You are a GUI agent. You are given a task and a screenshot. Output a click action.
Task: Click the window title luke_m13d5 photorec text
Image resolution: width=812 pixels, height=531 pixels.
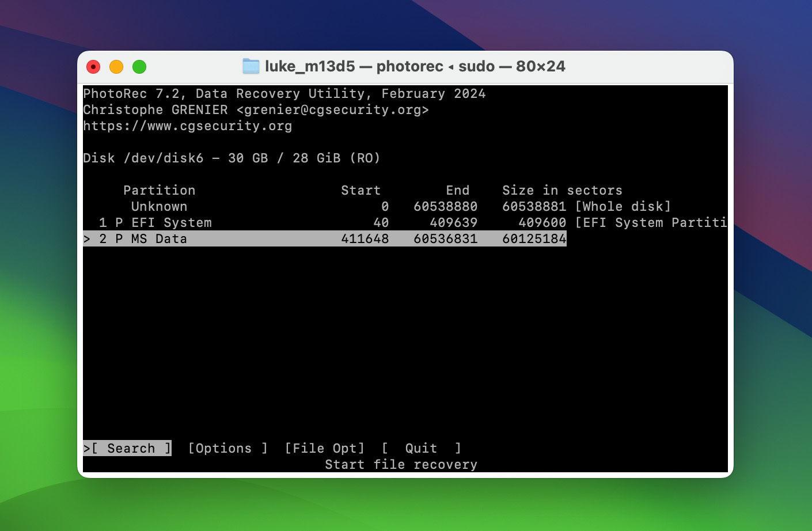click(415, 66)
